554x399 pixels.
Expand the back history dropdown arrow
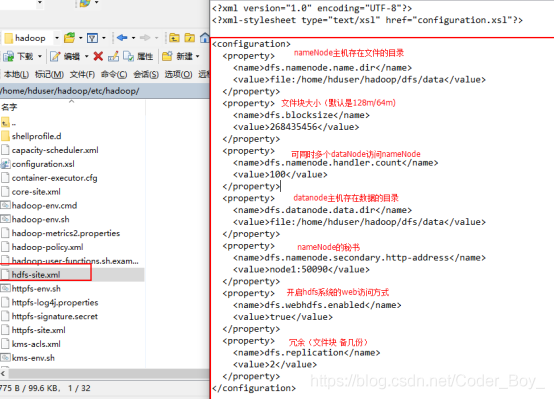tap(133, 37)
